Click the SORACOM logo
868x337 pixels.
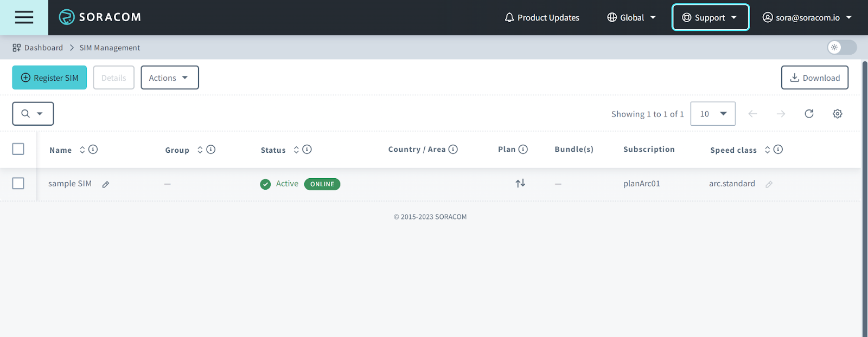pyautogui.click(x=100, y=17)
